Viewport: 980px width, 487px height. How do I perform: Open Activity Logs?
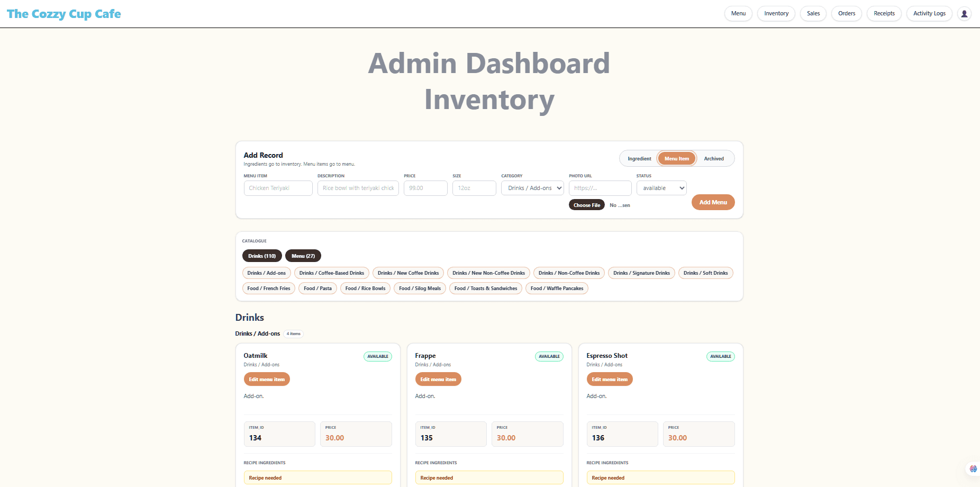tap(929, 14)
